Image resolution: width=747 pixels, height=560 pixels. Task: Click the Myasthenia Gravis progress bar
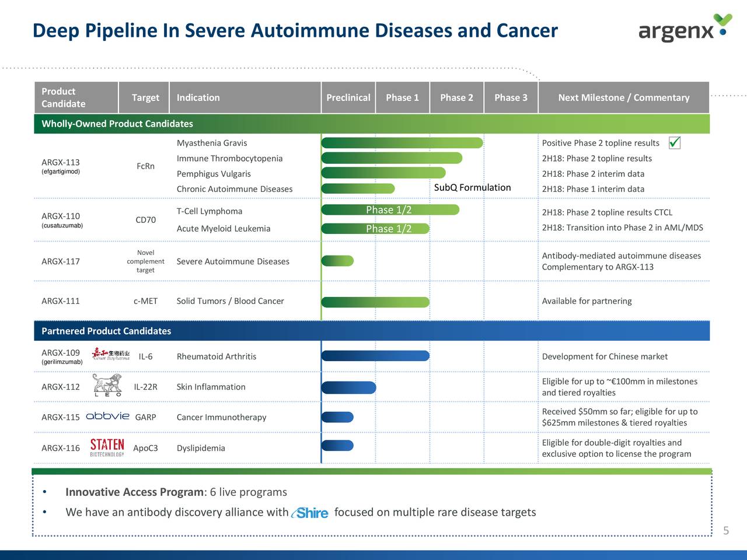[402, 143]
